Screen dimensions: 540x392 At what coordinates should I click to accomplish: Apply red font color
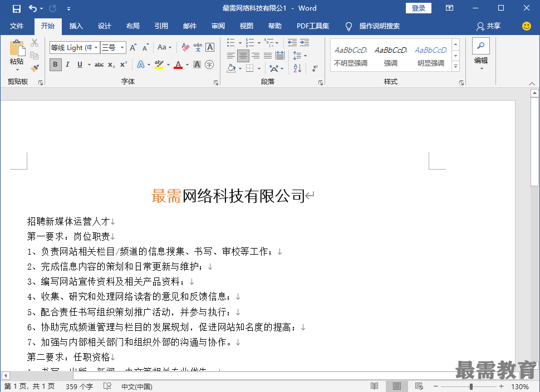(178, 64)
